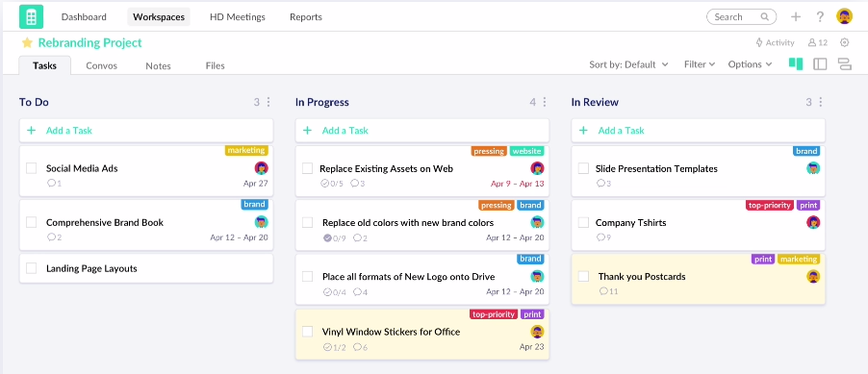Screen dimensions: 868x374
Task: Check the Replace Existing Assets on Web box
Action: 307,168
